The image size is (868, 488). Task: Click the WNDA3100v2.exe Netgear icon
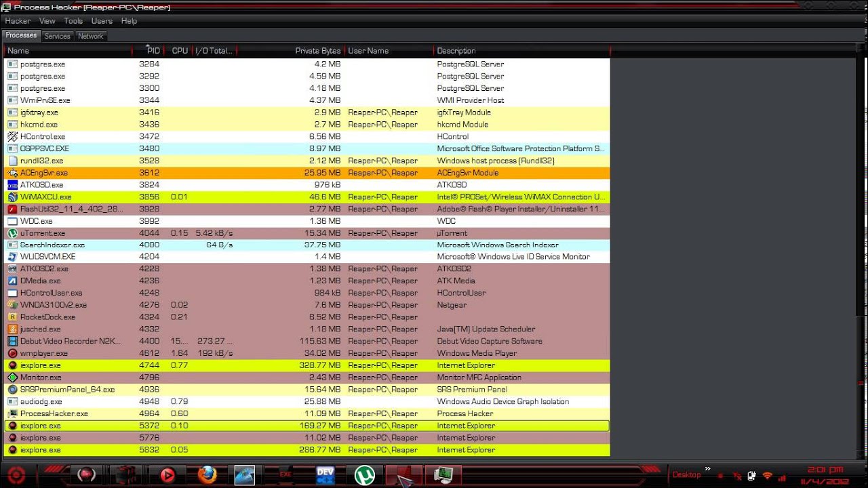12,305
